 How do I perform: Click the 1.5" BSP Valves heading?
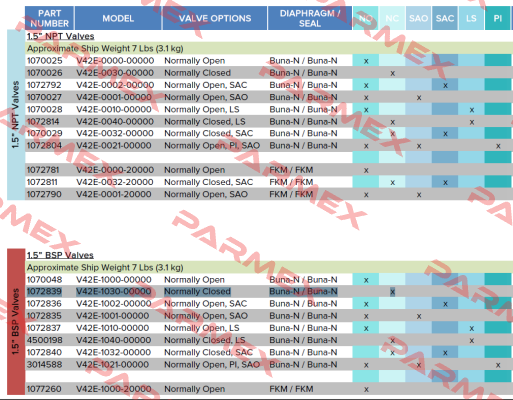pos(60,255)
